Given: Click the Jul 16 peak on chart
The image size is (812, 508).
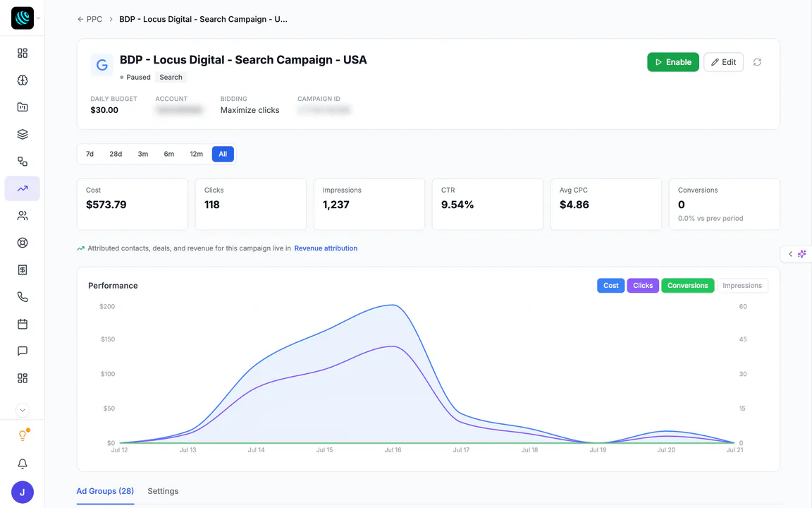Looking at the screenshot, I should coord(393,306).
